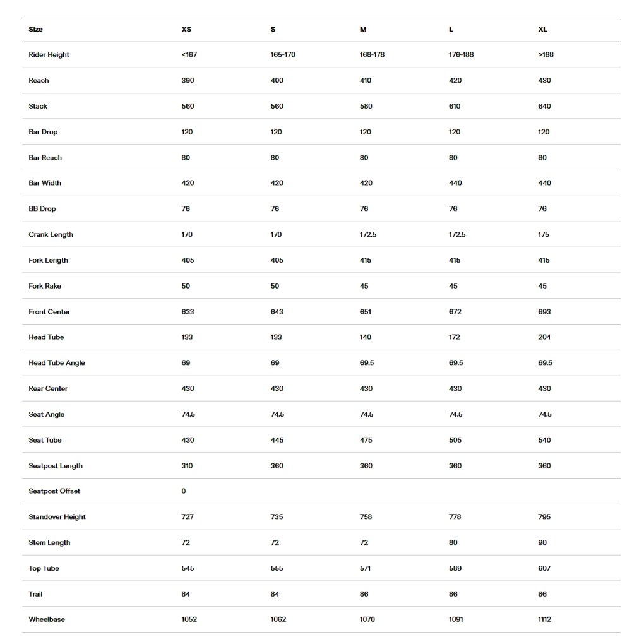
Task: Click the Crank Length row label
Action: pyautogui.click(x=51, y=235)
